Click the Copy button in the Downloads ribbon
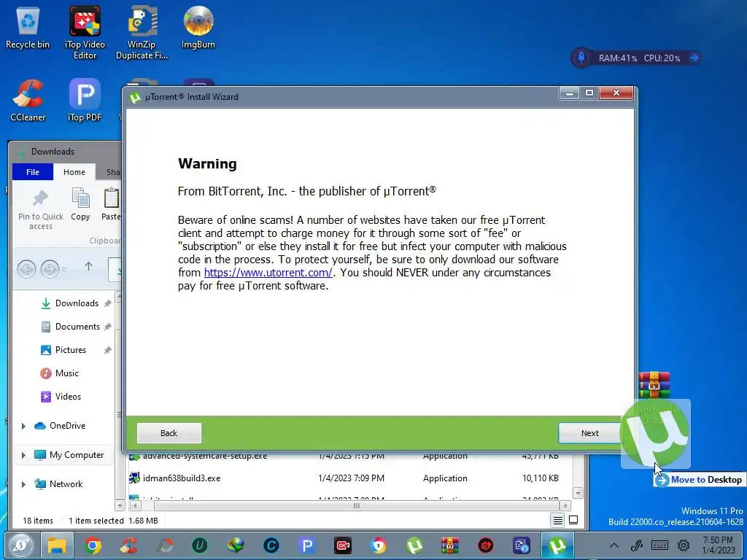Viewport: 747px width, 560px height. click(80, 204)
